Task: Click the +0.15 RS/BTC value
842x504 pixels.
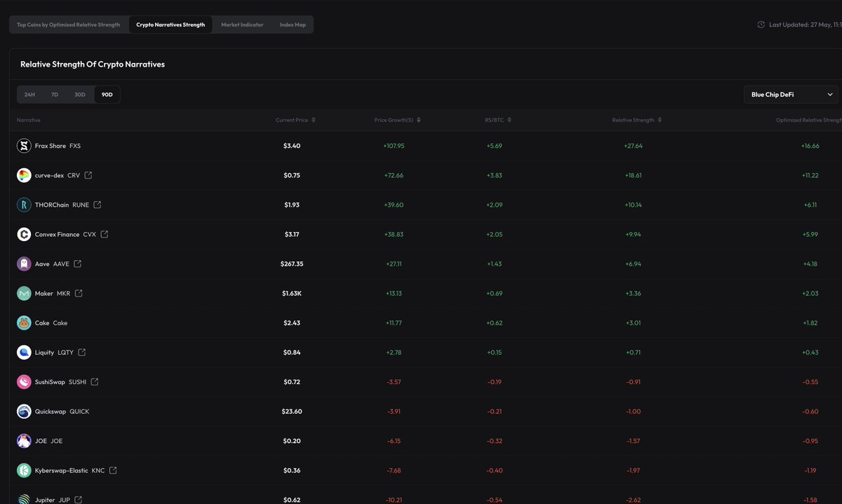Action: point(494,353)
